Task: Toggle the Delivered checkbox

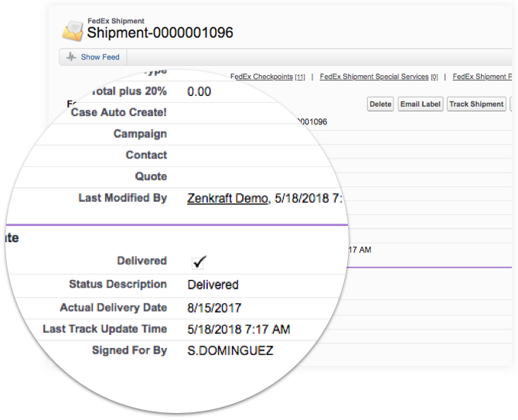Action: coord(198,263)
